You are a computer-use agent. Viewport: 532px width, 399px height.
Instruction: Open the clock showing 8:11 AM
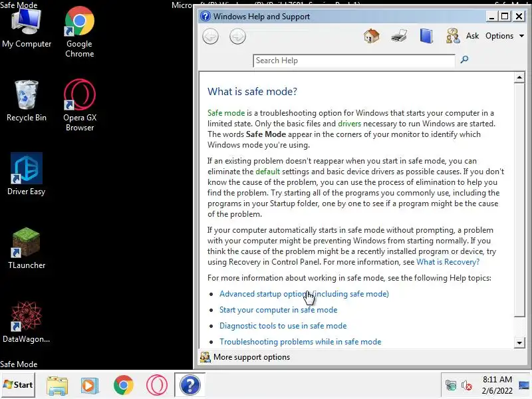[497, 385]
